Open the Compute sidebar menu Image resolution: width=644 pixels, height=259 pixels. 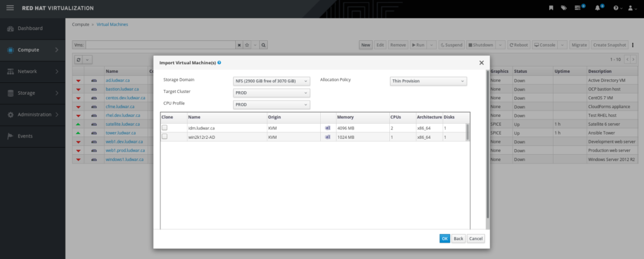[x=33, y=50]
